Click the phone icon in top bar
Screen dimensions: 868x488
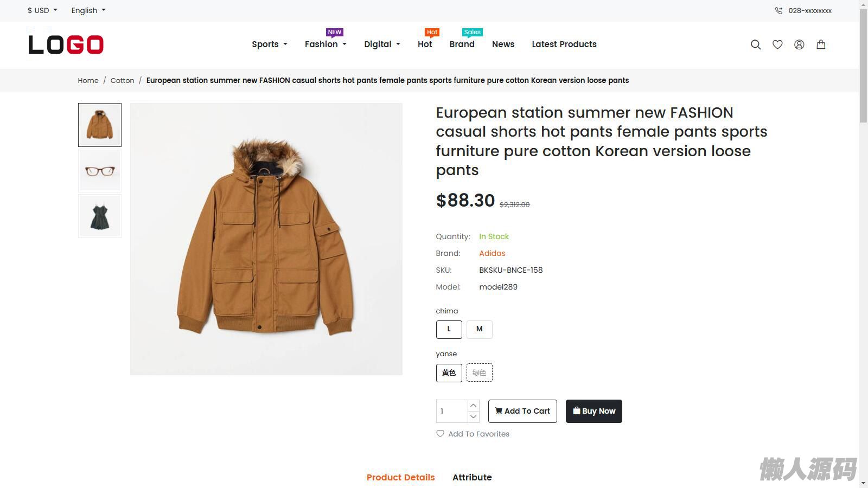pos(778,10)
